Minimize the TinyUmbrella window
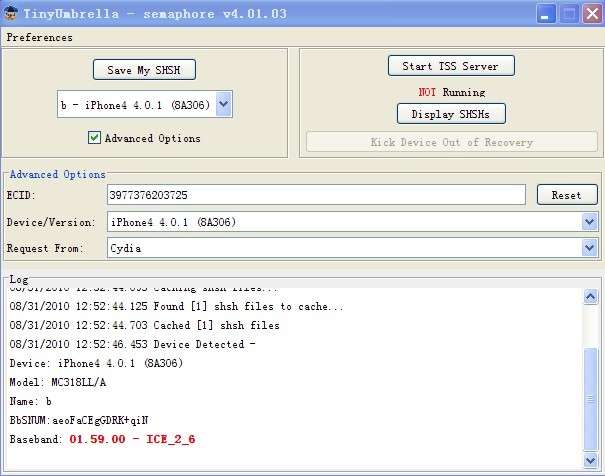The image size is (605, 476). pos(544,14)
